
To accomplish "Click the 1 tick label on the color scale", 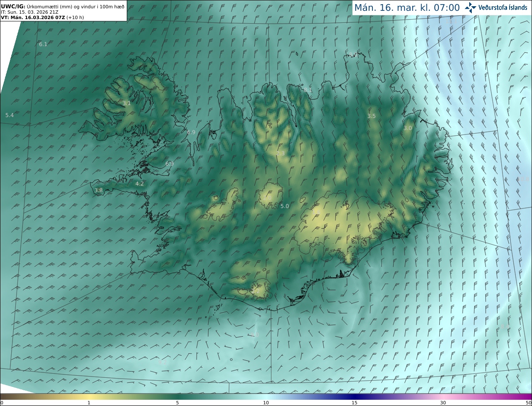I will coord(89,403).
